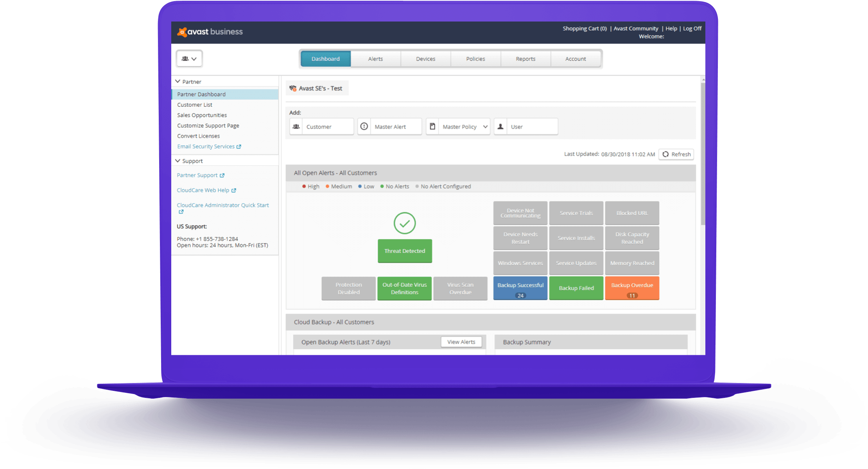Open the CloudCare Web Help link
Viewport: 868px width, 469px height.
coord(203,190)
